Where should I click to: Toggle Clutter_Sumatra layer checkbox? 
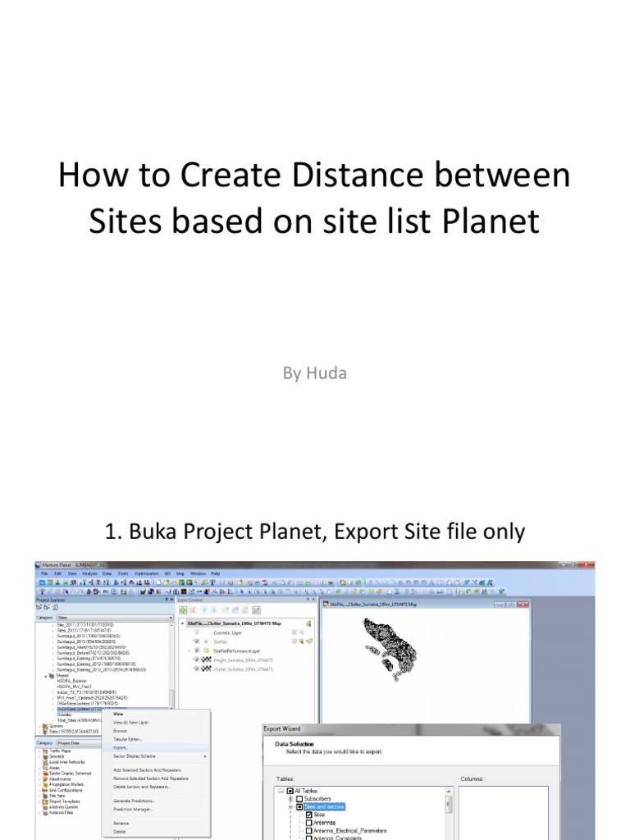197,669
